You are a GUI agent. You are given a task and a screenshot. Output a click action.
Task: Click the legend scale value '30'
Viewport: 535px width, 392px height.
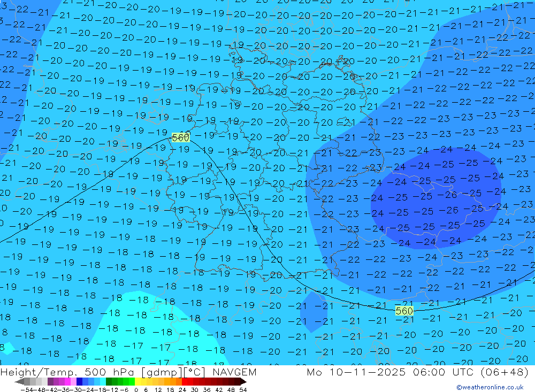pyautogui.click(x=195, y=390)
